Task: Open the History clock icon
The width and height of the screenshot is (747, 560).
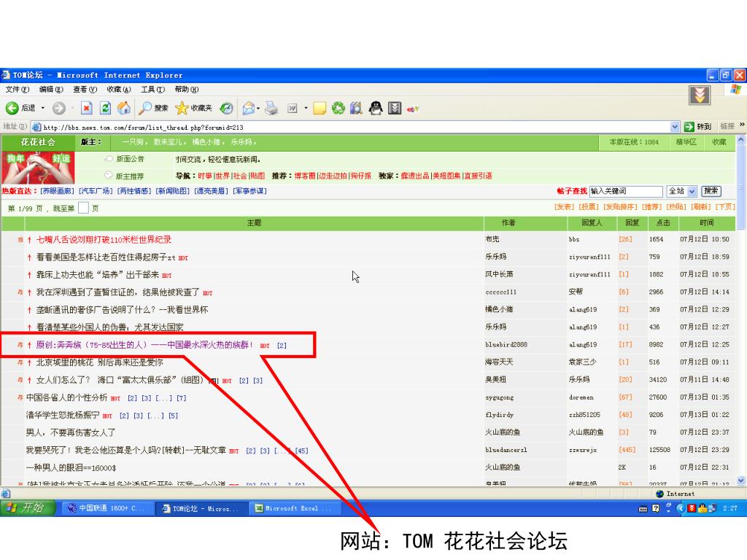Action: point(226,109)
